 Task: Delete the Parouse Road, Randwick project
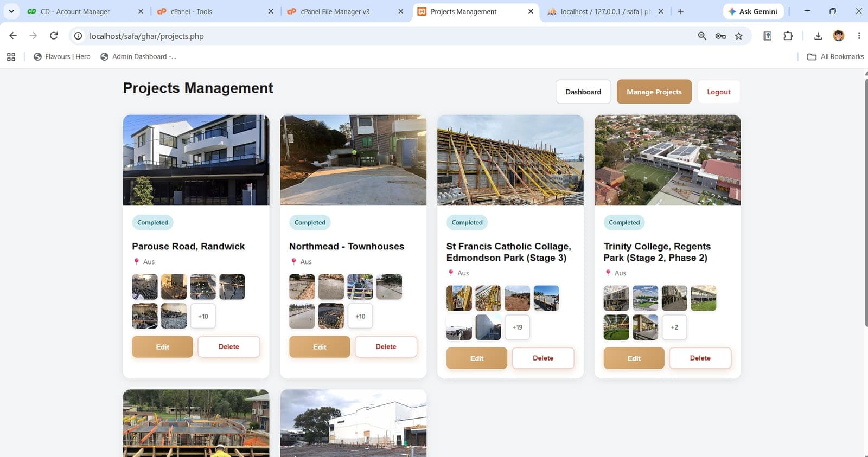229,347
